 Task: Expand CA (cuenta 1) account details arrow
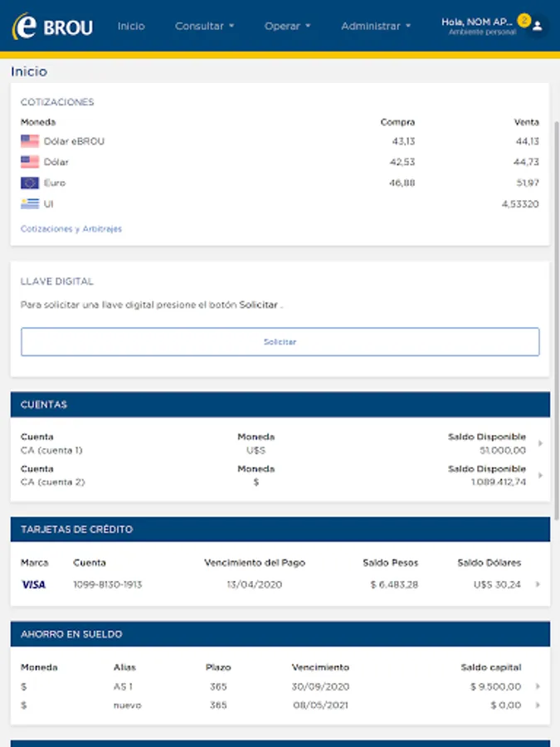pos(540,444)
